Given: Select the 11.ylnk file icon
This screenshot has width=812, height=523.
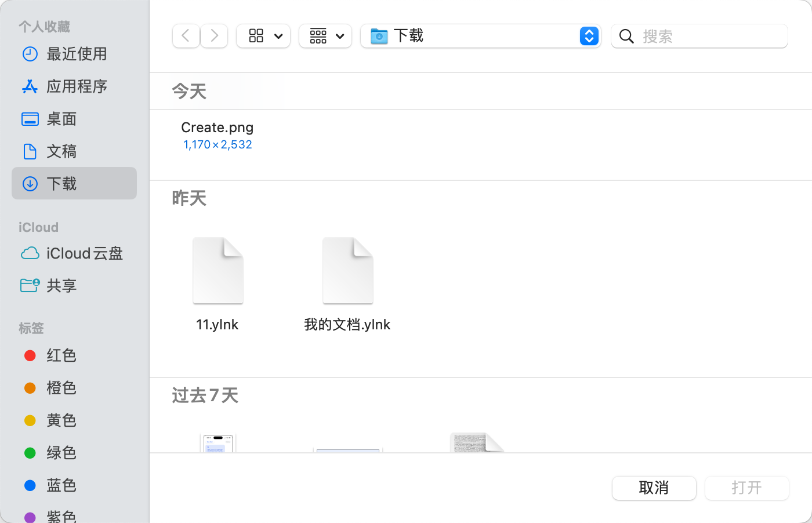Looking at the screenshot, I should tap(218, 271).
